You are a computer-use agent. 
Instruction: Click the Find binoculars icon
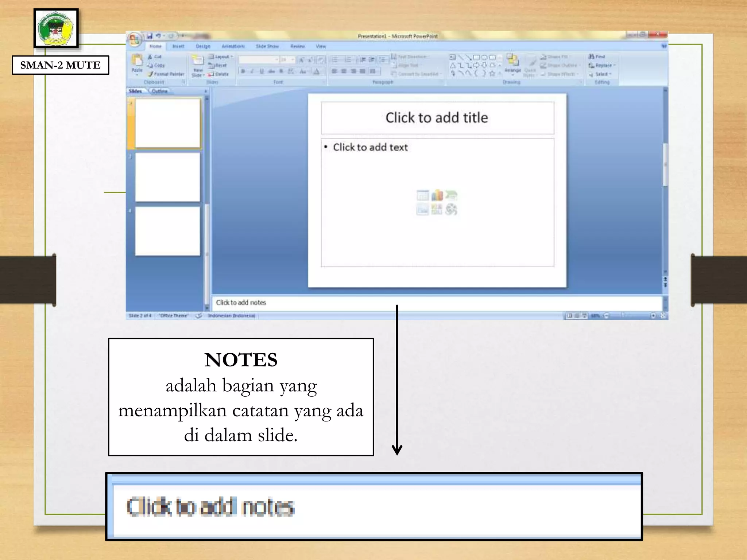click(x=591, y=57)
